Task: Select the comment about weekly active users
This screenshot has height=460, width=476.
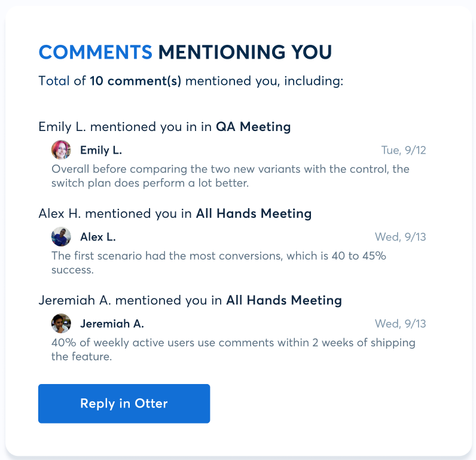Action: (x=233, y=349)
